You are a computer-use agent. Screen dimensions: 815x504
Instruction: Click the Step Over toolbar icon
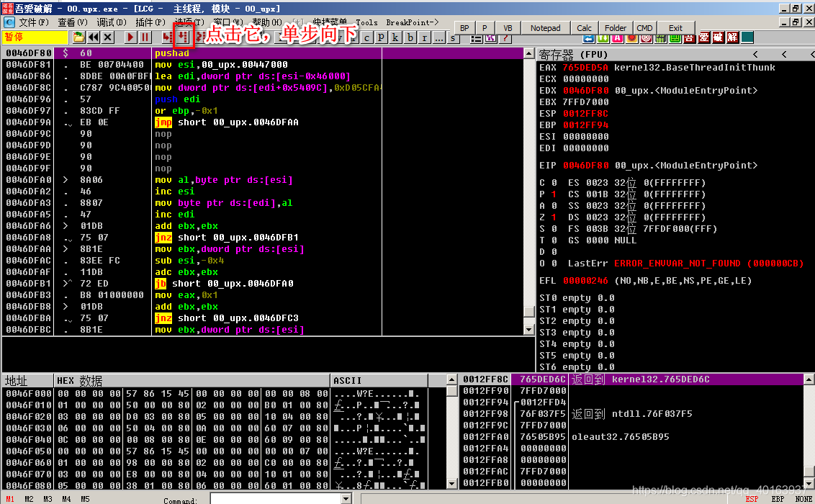(183, 37)
